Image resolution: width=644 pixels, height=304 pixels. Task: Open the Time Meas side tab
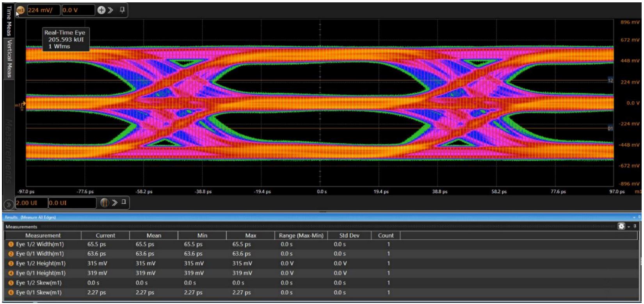[8, 21]
